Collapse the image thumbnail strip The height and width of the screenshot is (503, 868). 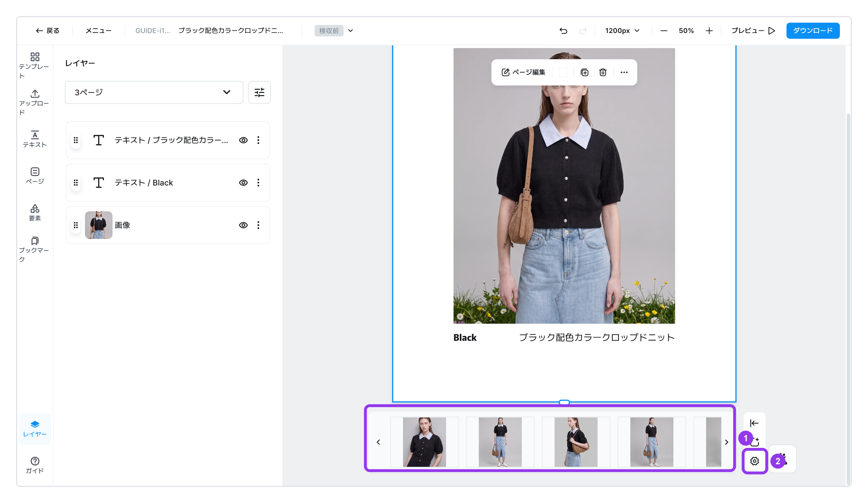coord(754,423)
